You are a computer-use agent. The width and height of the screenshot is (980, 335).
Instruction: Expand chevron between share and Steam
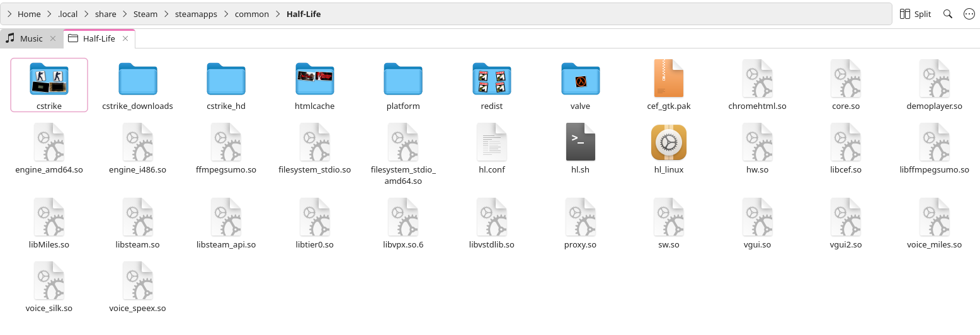125,14
